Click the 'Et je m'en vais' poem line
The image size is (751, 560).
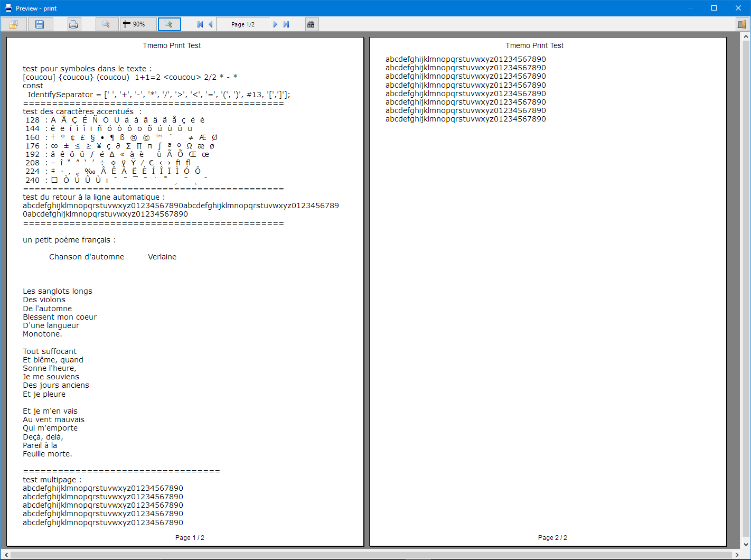50,411
